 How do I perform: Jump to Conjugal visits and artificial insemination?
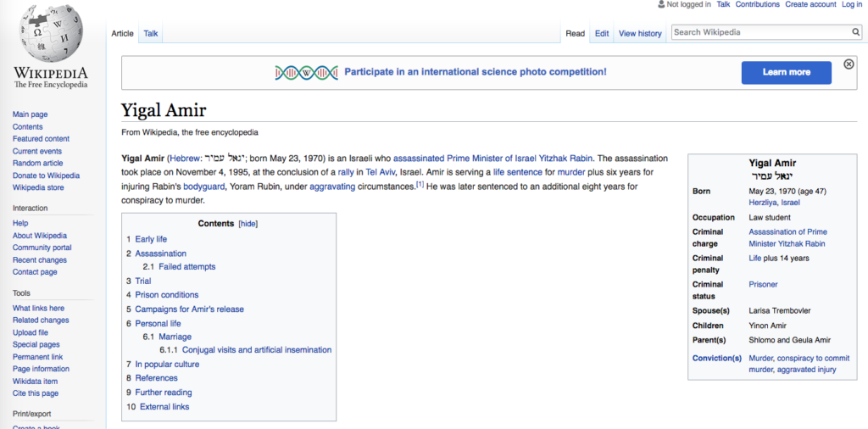(257, 350)
